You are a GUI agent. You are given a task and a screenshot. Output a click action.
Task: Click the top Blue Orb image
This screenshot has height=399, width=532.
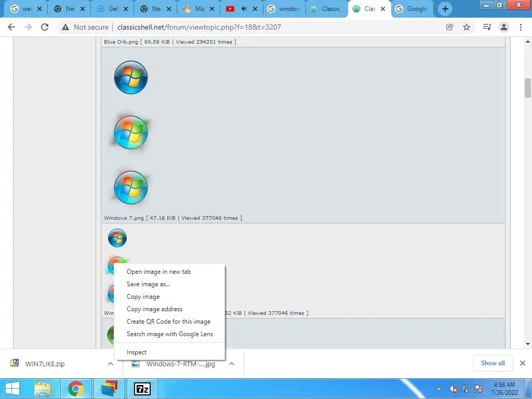point(130,77)
